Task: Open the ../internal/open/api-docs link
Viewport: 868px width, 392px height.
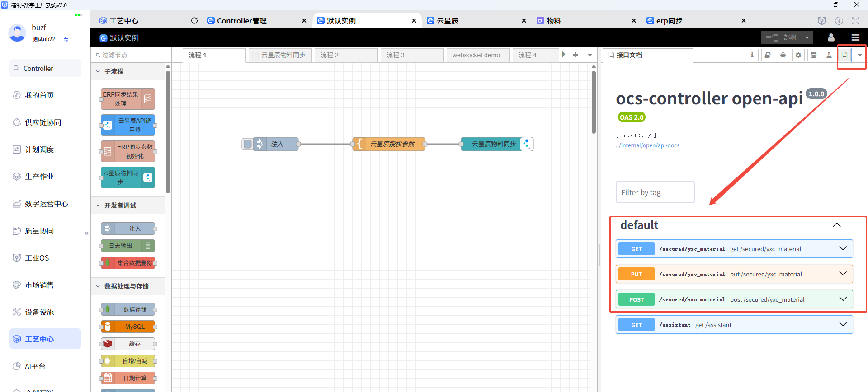Action: point(647,145)
